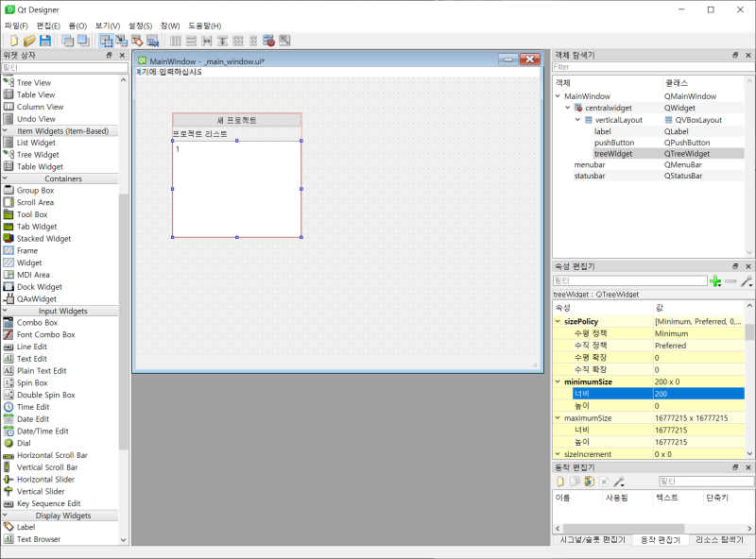Collapse the sizePolicy property group

coord(558,321)
